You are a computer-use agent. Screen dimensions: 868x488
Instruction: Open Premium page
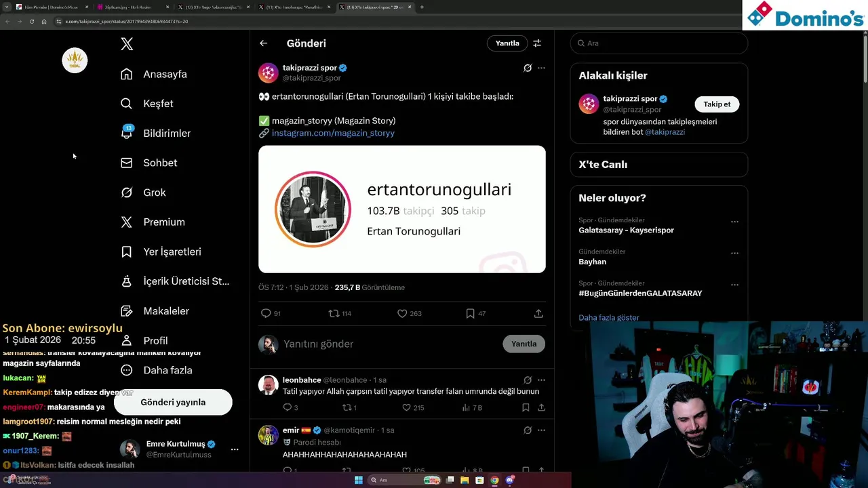153,222
